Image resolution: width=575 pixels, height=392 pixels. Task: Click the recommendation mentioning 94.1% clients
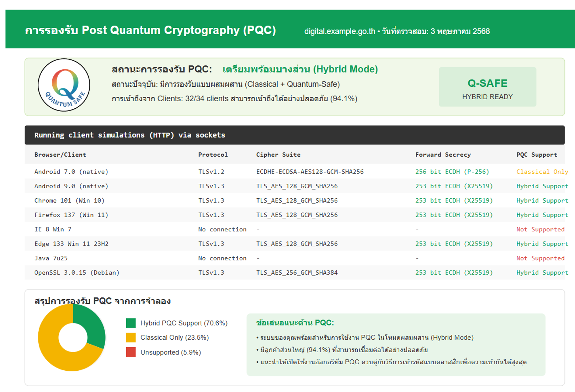[x=342, y=350]
